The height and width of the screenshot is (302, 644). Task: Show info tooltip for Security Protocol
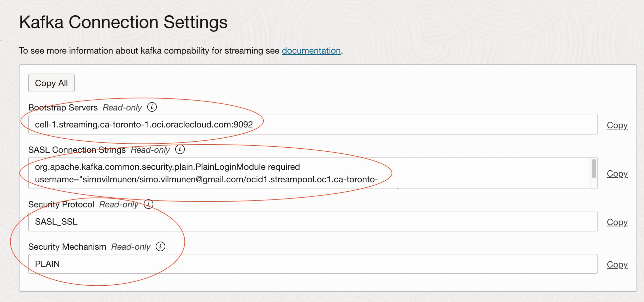pos(148,204)
